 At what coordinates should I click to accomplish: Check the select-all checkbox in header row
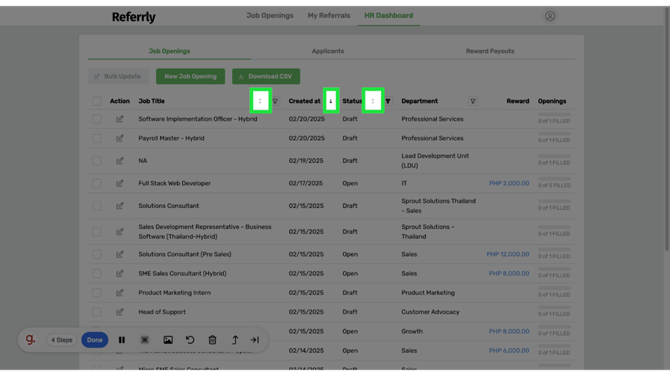pos(97,101)
